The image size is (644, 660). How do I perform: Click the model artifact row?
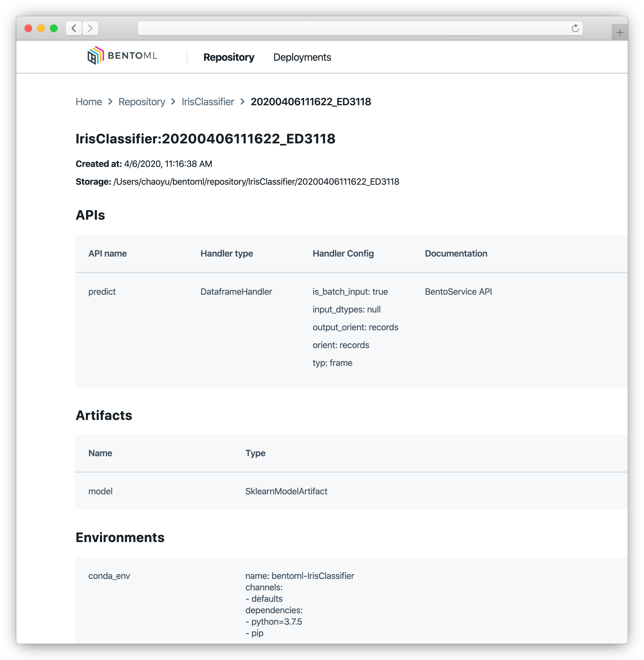click(100, 491)
